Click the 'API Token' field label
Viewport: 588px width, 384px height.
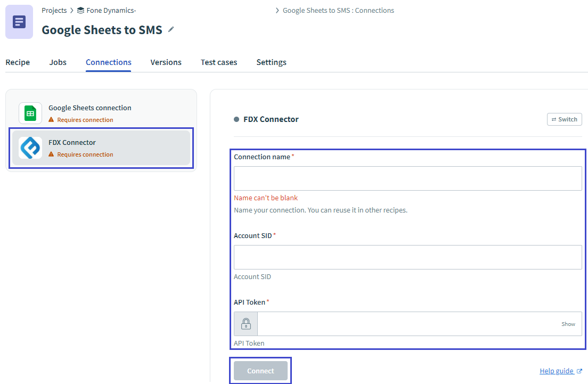pyautogui.click(x=249, y=303)
